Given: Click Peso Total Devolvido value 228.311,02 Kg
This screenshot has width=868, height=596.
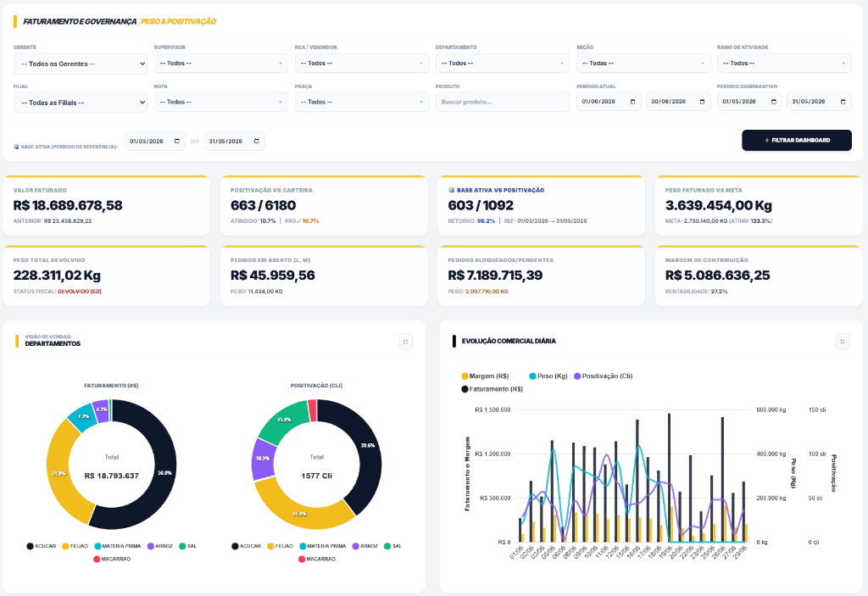Looking at the screenshot, I should coord(57,276).
